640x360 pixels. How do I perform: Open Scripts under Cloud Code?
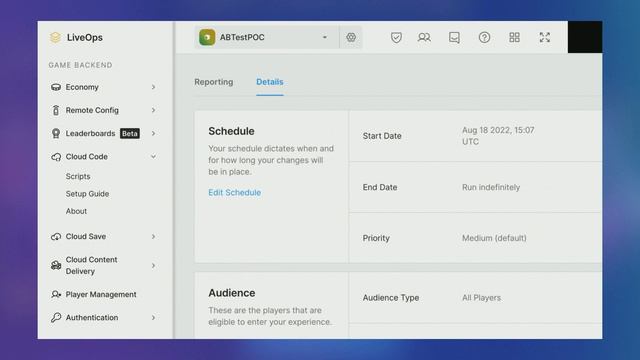[78, 176]
